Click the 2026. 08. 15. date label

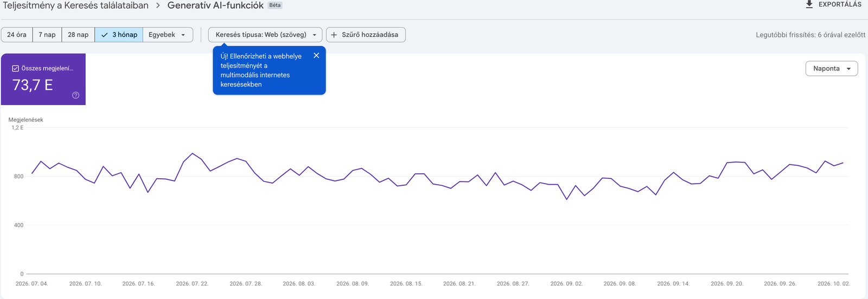[406, 284]
